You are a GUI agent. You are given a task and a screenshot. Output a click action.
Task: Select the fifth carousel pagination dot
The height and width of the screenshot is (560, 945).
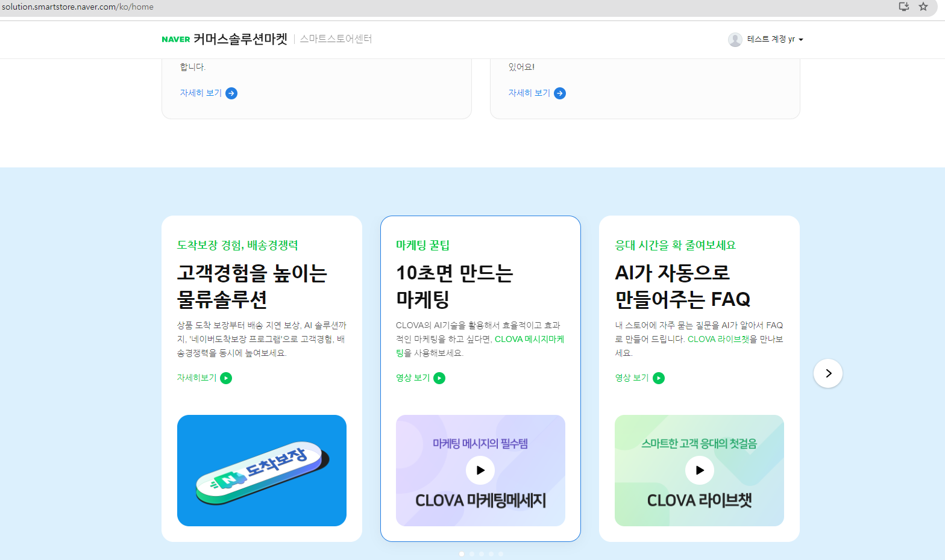pyautogui.click(x=501, y=554)
